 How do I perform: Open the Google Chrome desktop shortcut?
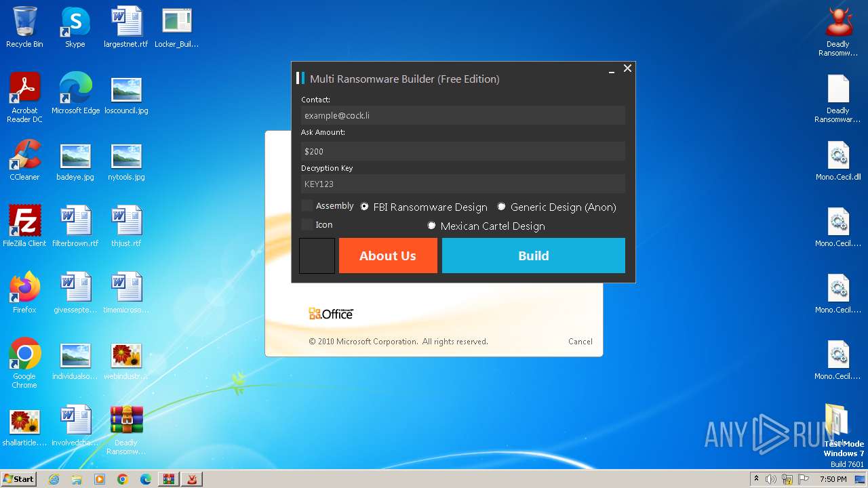pyautogui.click(x=24, y=363)
